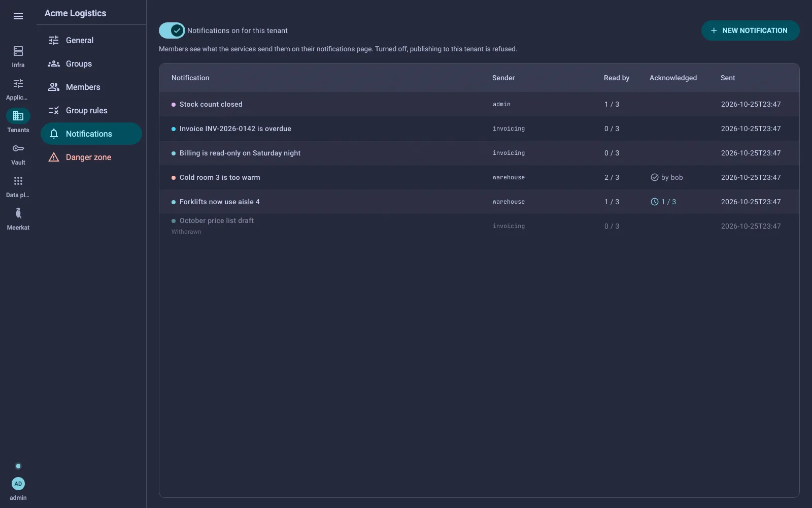Open the Data platform grid icon
812x508 pixels.
click(x=18, y=181)
